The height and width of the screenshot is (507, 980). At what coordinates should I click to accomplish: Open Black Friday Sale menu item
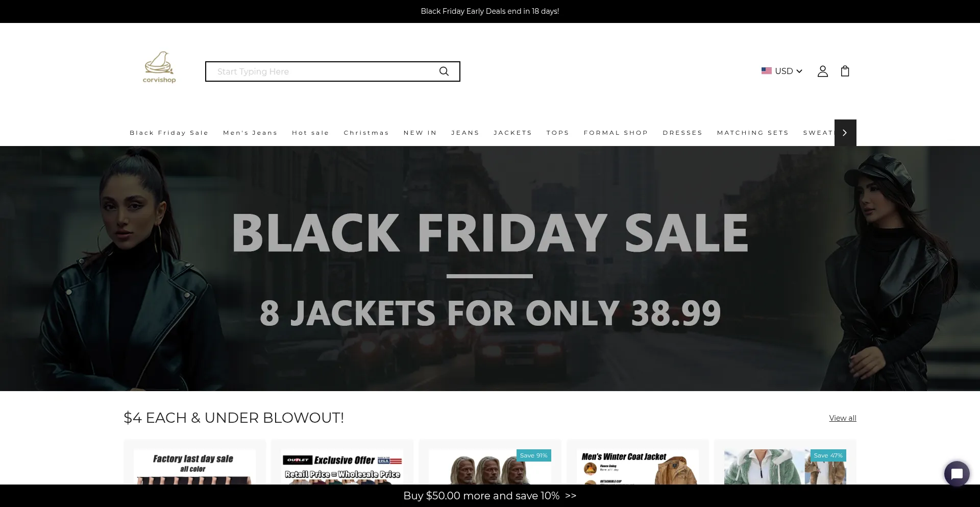169,133
